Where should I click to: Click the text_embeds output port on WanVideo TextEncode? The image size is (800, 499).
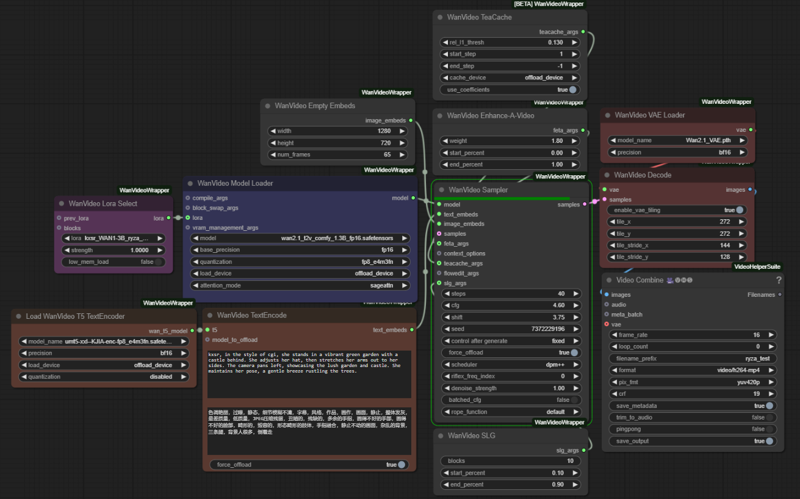click(x=414, y=329)
